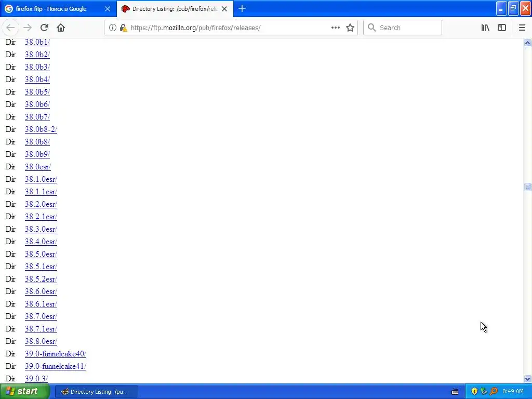The height and width of the screenshot is (399, 532).
Task: Open the 38.0esr/ directory link
Action: (37, 167)
